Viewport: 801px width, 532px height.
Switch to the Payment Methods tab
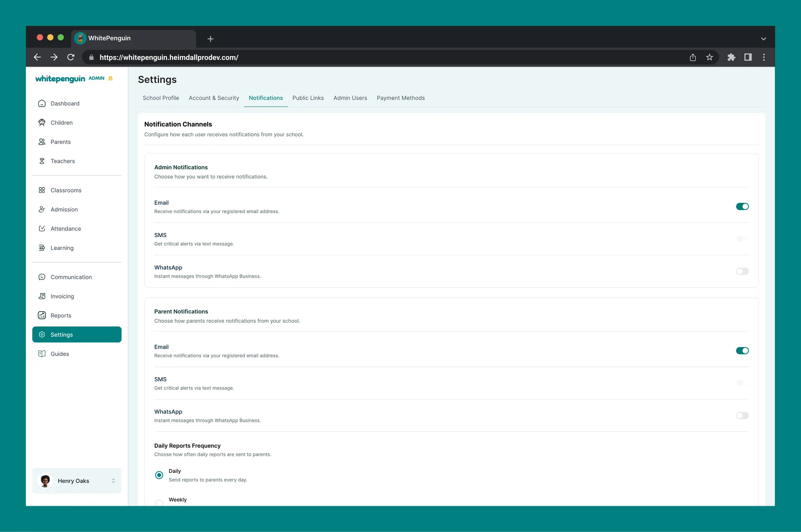(400, 98)
